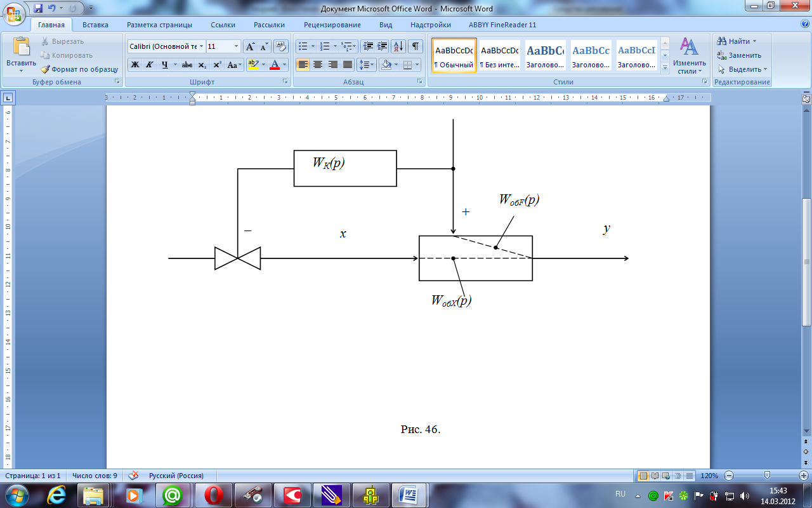
Task: Open font name combo box dropdown
Action: click(x=201, y=46)
